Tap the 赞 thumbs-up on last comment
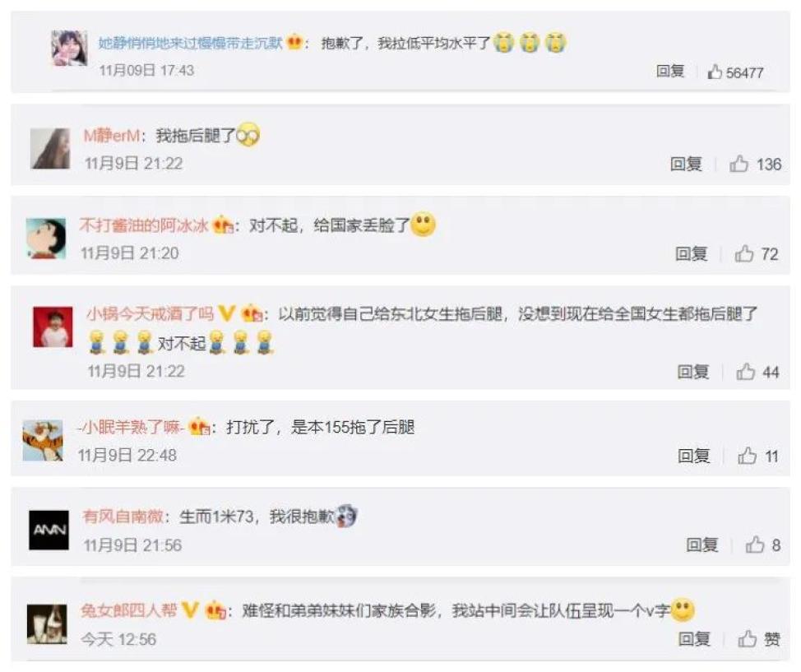 (759, 639)
